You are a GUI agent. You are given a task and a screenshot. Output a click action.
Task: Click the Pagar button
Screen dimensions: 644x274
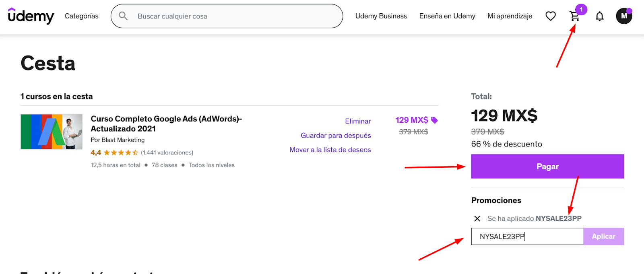pyautogui.click(x=547, y=166)
